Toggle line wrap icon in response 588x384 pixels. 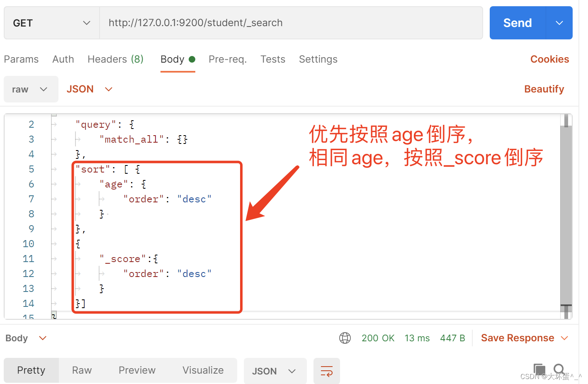coord(327,371)
